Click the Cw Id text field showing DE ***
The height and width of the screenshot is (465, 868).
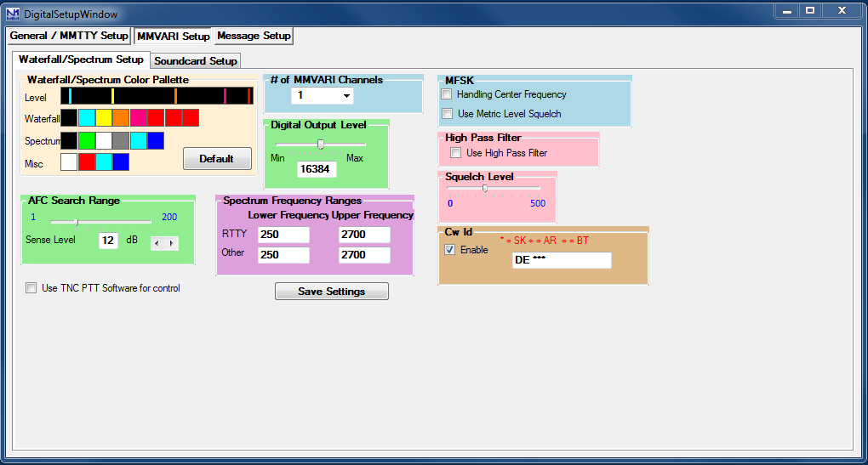(x=562, y=260)
